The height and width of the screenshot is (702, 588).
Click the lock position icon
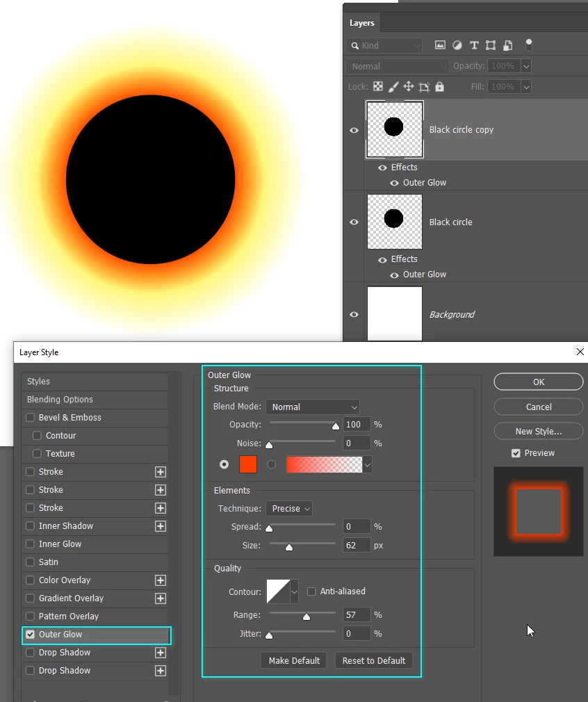(409, 86)
